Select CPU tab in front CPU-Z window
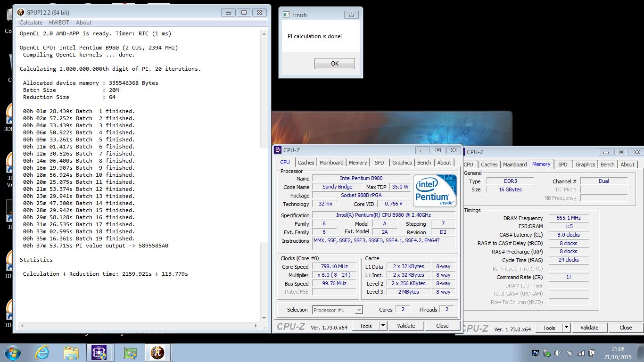The width and height of the screenshot is (644, 362). coord(285,162)
